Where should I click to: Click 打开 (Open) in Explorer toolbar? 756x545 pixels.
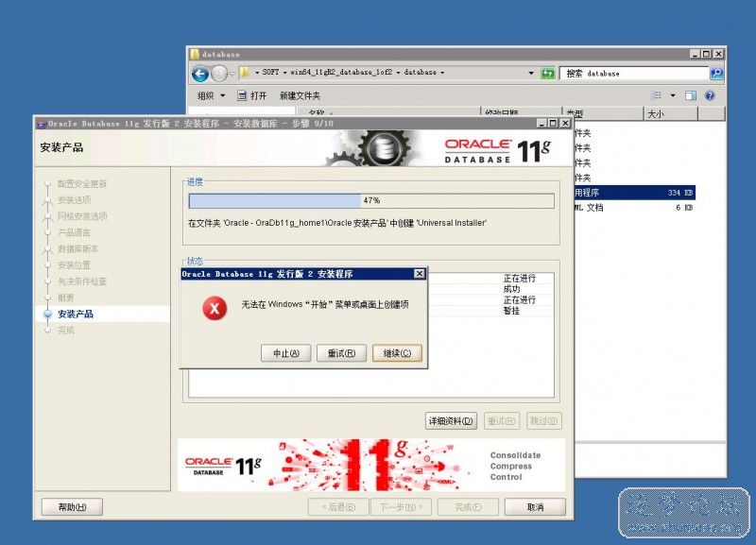pyautogui.click(x=251, y=95)
